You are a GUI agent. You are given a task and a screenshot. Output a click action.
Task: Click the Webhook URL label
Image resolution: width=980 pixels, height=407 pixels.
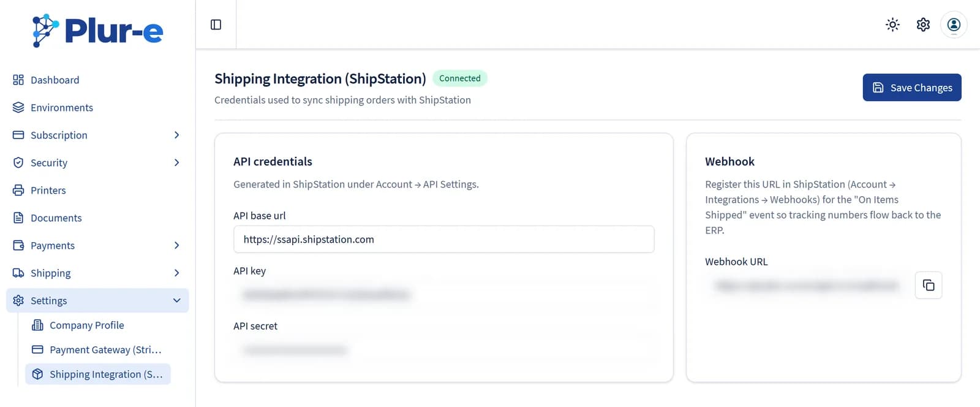(x=736, y=261)
